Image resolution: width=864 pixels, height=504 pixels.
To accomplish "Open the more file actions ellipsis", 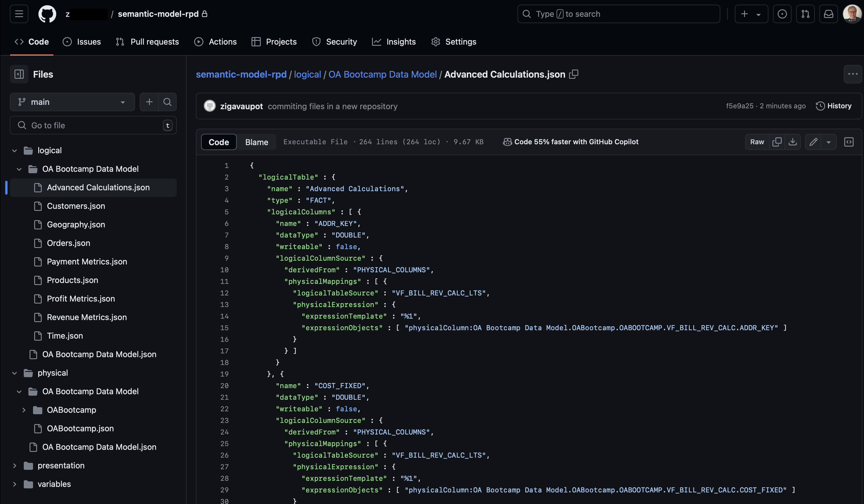I will point(853,74).
